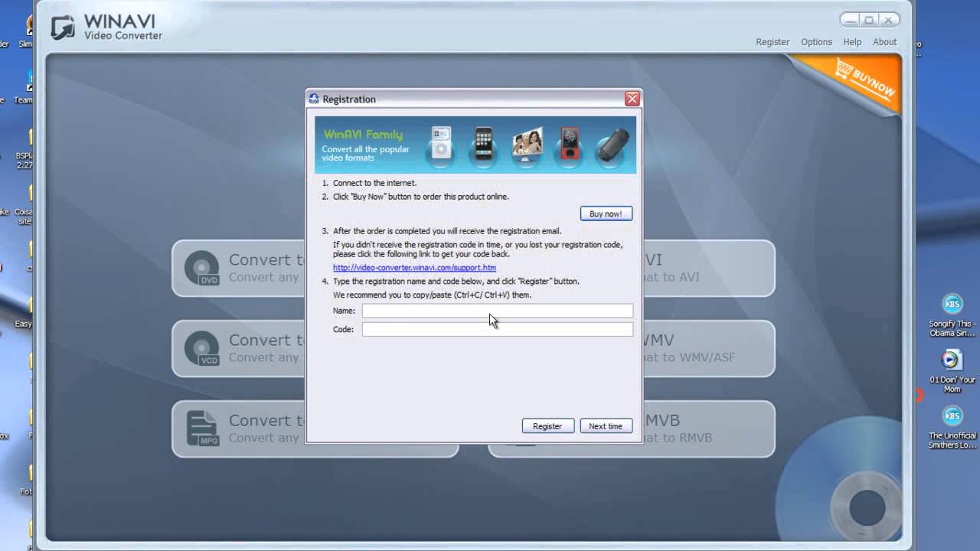Click the iPhone image in the banner
Screen dimensions: 980x551
[484, 143]
